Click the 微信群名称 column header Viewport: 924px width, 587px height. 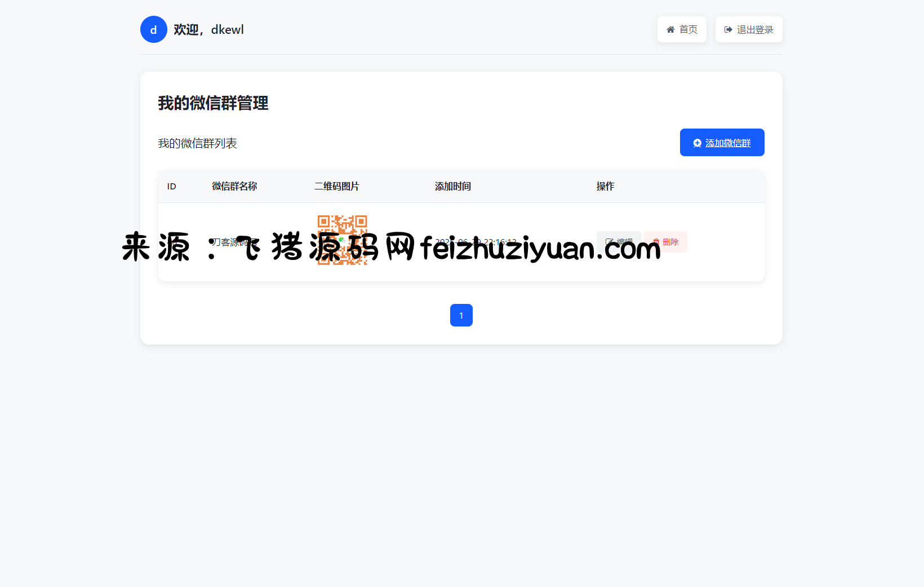pyautogui.click(x=234, y=186)
